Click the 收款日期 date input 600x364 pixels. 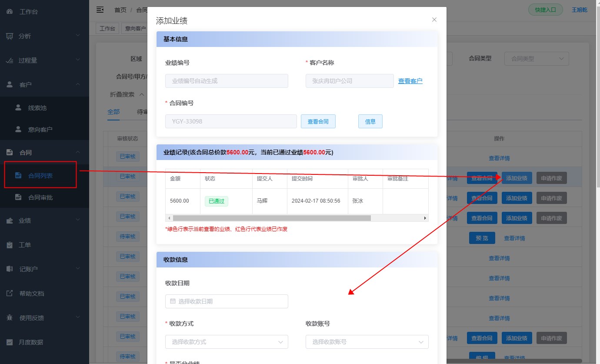(x=227, y=301)
